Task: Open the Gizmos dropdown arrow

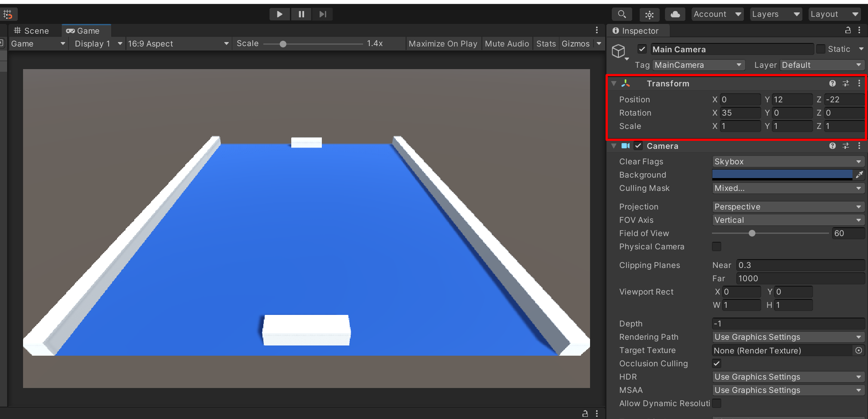Action: coord(599,43)
